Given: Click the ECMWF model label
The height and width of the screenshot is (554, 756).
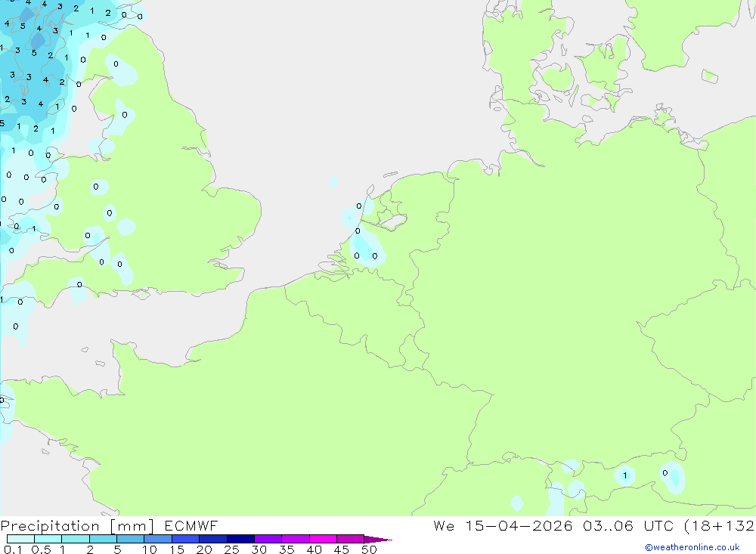Looking at the screenshot, I should 191,525.
